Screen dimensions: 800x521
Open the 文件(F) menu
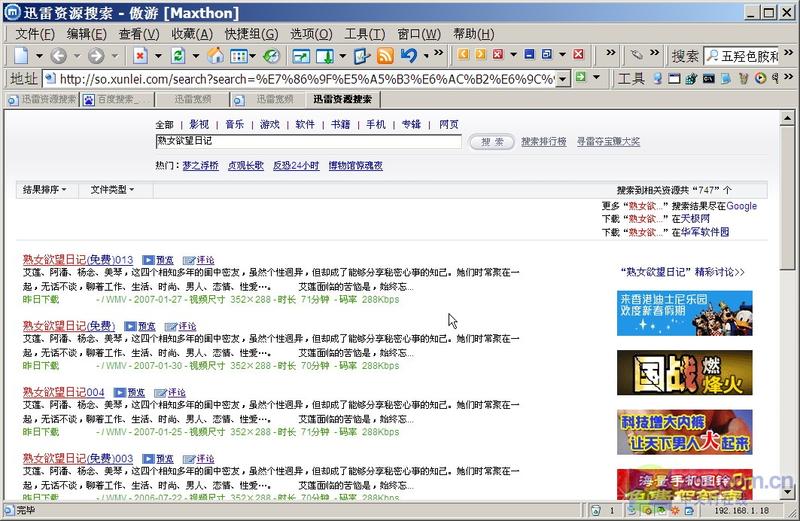coord(35,34)
